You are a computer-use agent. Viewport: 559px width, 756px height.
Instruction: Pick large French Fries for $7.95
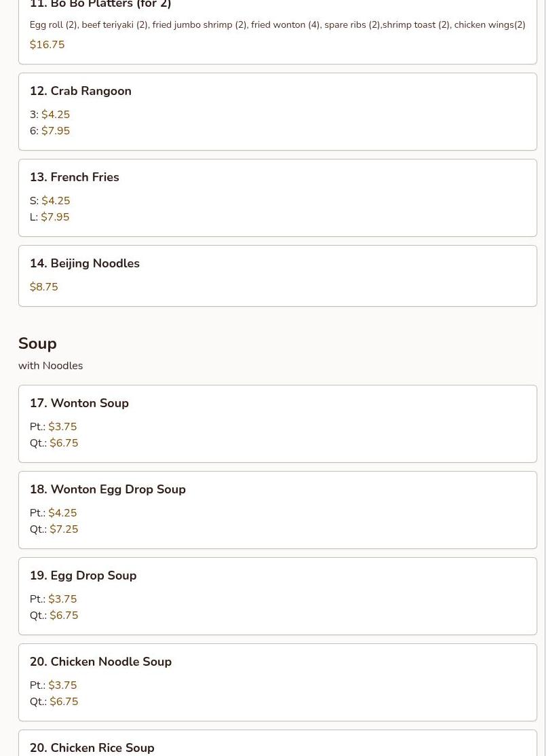click(x=55, y=217)
